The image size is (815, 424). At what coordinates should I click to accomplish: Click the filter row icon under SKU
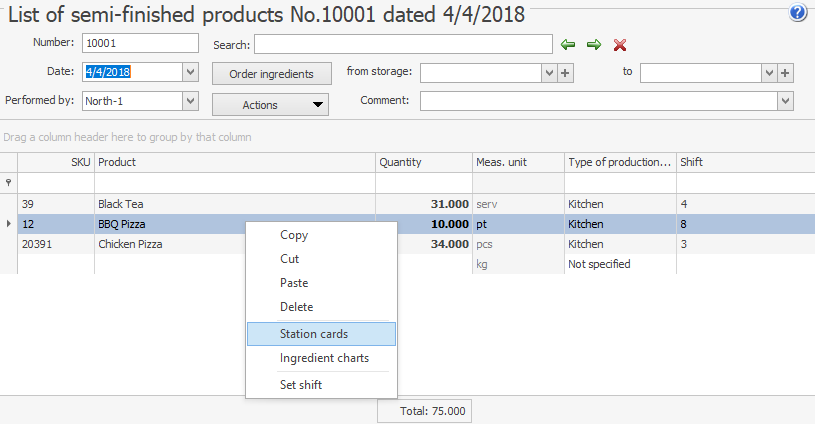click(x=9, y=183)
